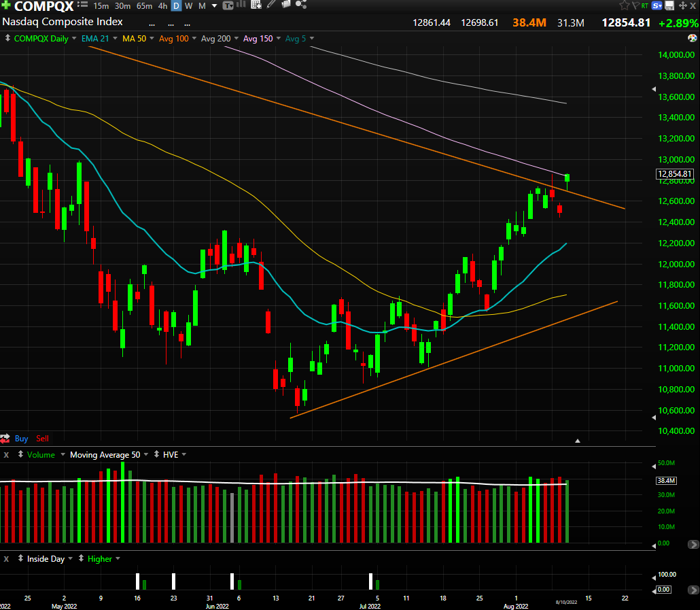Expand the MA 50 dropdown
Viewport: 700px width, 610px height.
point(152,38)
